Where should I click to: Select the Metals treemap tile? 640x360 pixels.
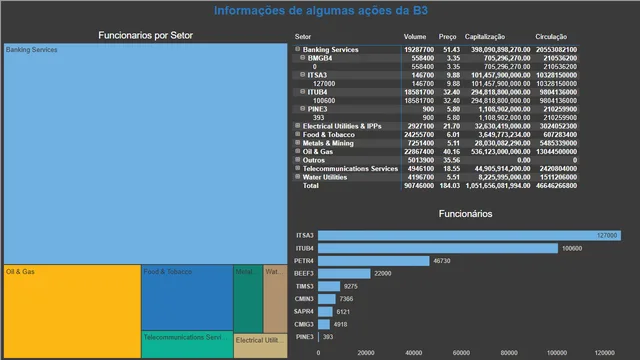[x=248, y=299]
